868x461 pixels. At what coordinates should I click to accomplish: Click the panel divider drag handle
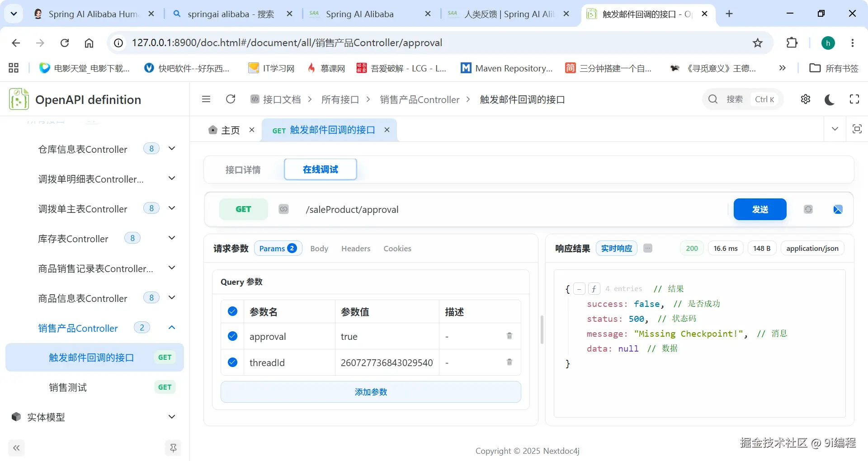tap(542, 330)
